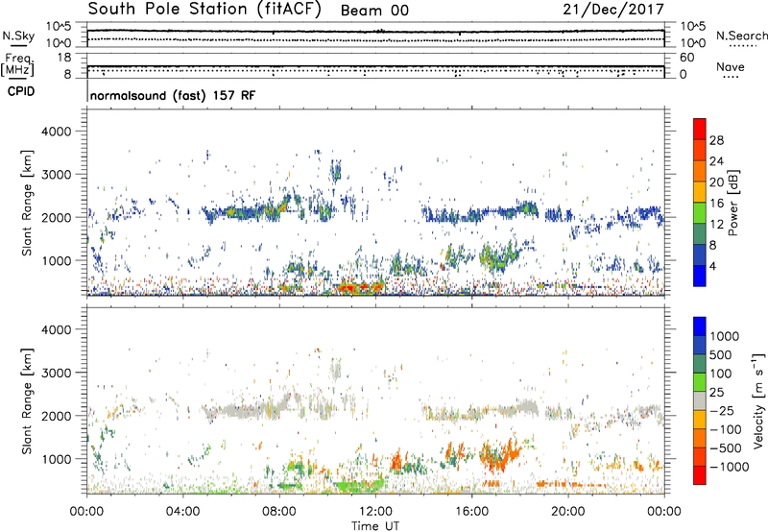Click orange velocity echo cluster near 17:00
Viewport: 768px width, 532px height.
click(499, 455)
